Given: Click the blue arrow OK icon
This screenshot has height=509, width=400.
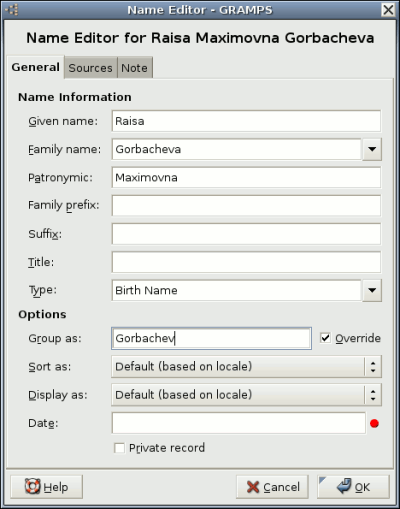Looking at the screenshot, I should pyautogui.click(x=344, y=486).
